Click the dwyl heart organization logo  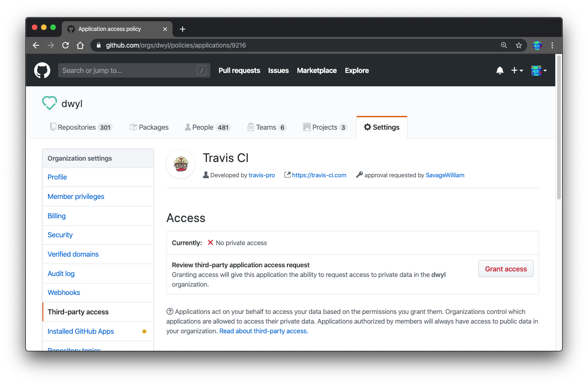point(49,103)
